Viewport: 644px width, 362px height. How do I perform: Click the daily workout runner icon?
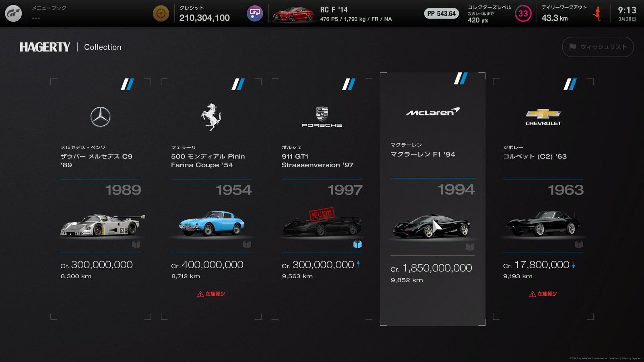pos(597,13)
